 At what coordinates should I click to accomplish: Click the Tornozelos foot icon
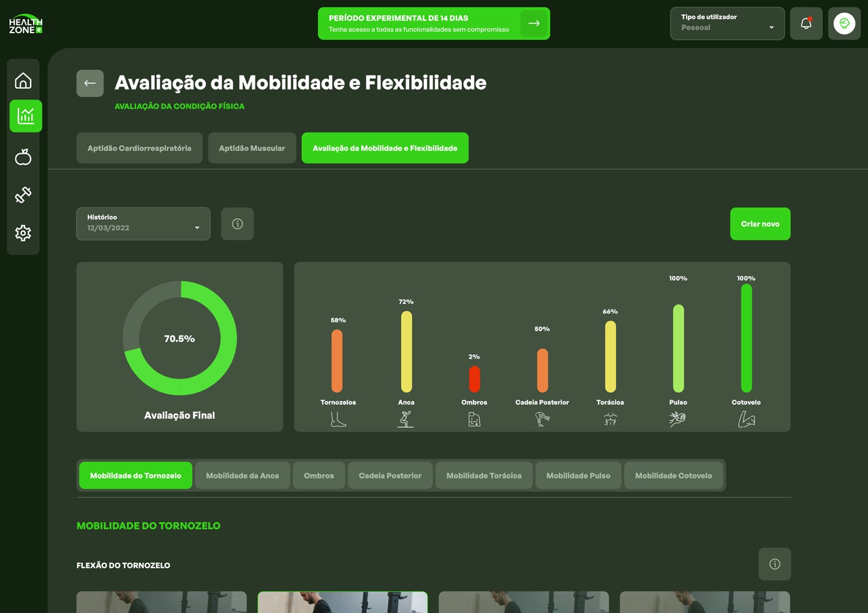pyautogui.click(x=338, y=419)
